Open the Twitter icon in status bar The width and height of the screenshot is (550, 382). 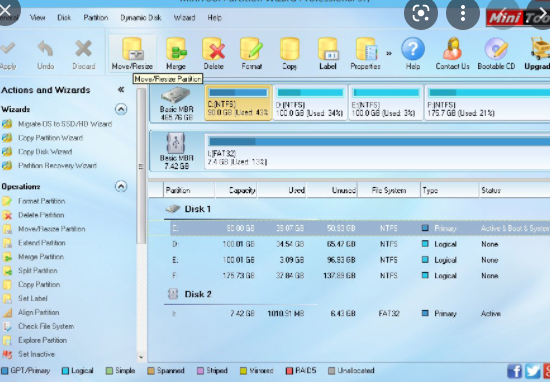(x=533, y=371)
